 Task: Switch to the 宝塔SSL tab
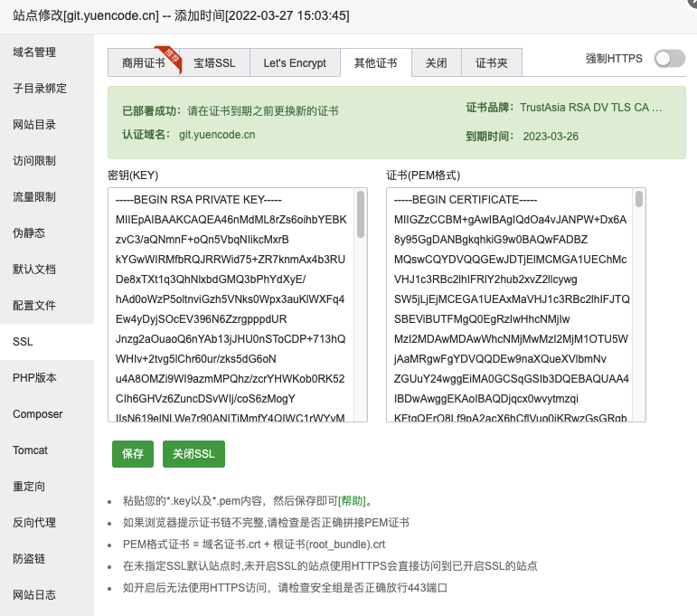click(x=214, y=62)
